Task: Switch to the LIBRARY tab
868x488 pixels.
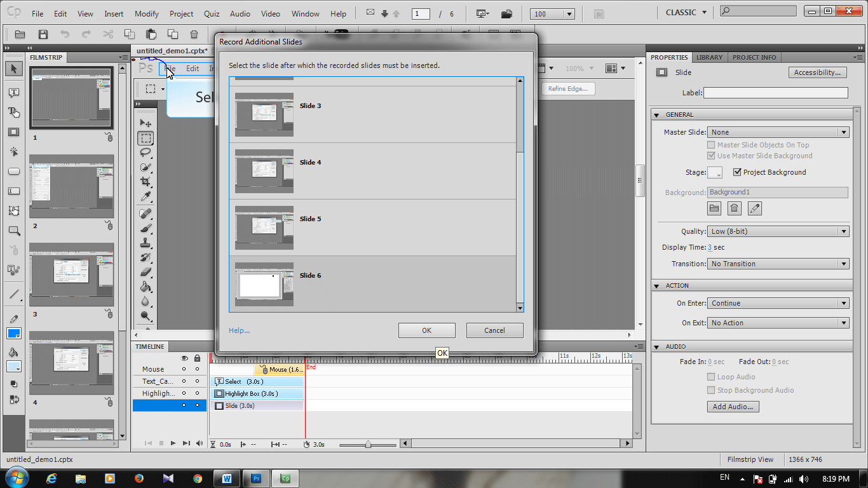Action: pyautogui.click(x=709, y=57)
